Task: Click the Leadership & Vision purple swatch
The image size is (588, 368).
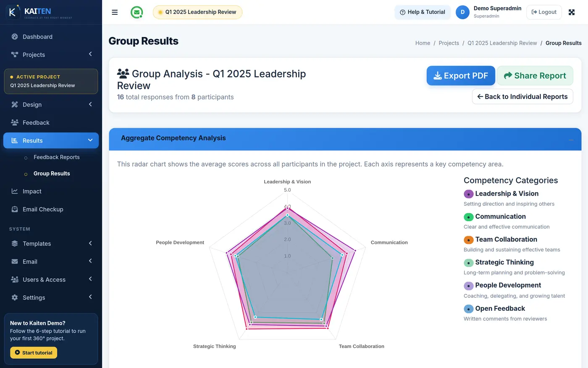Action: [x=468, y=194]
